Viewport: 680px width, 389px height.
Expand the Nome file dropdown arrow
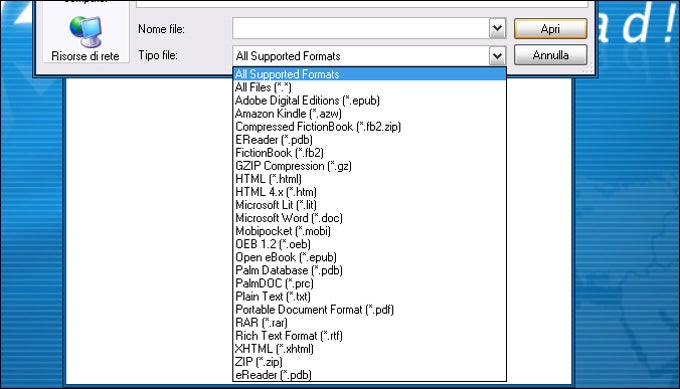(497, 29)
